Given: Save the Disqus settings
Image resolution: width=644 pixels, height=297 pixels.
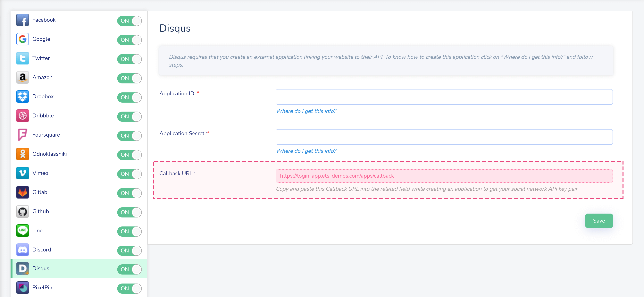Looking at the screenshot, I should 599,221.
